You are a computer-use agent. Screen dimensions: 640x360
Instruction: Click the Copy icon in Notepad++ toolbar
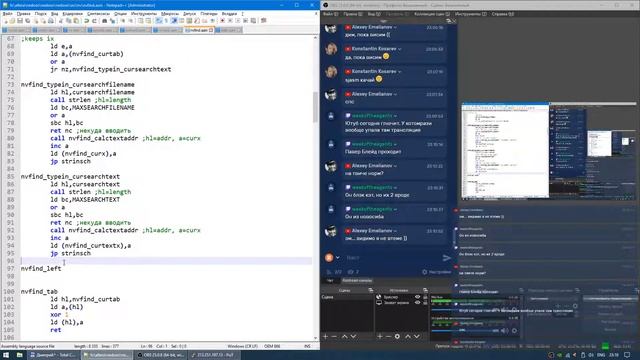pyautogui.click(x=69, y=21)
